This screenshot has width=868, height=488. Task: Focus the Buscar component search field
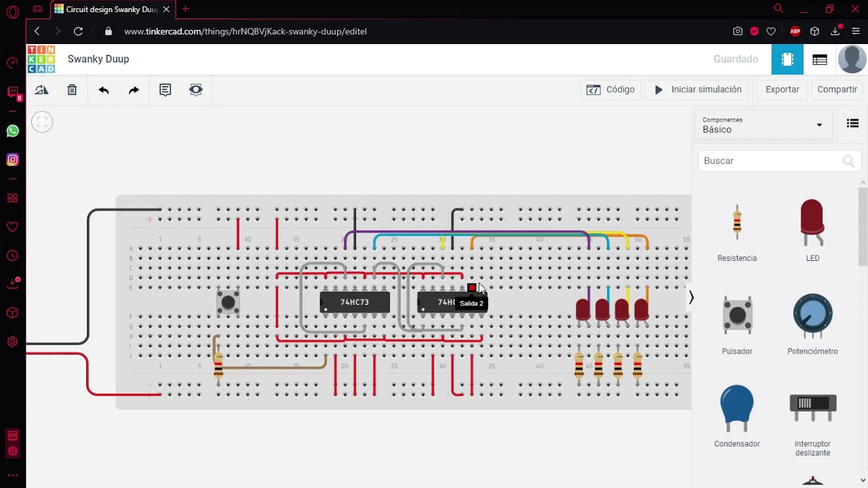click(x=779, y=161)
